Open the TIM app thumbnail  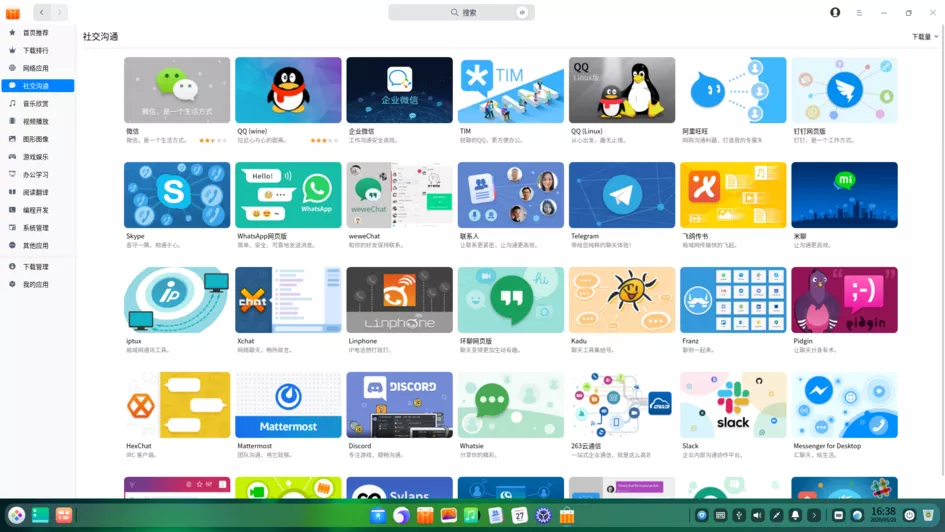click(x=510, y=90)
